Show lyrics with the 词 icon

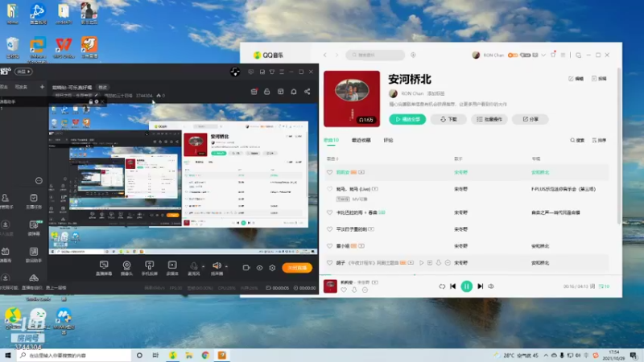[592, 286]
